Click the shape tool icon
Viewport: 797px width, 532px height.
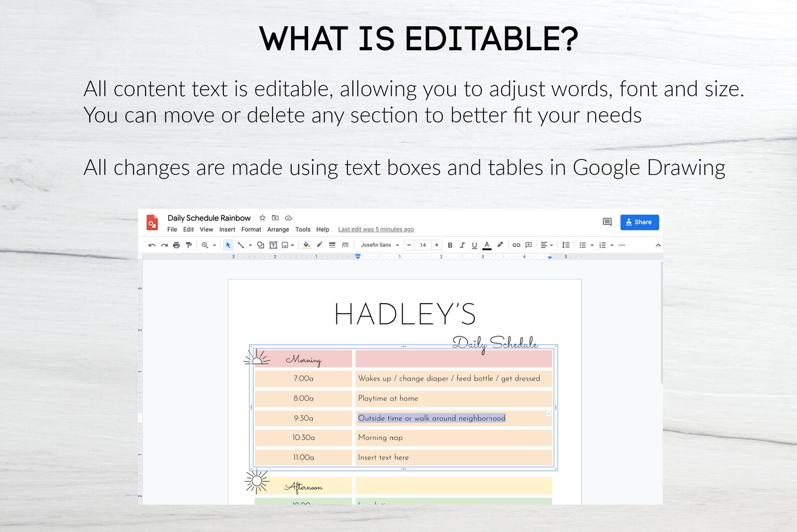point(260,245)
